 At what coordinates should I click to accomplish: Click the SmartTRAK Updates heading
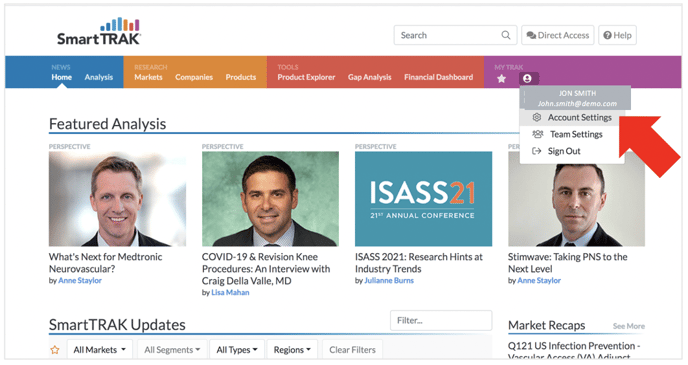[117, 325]
